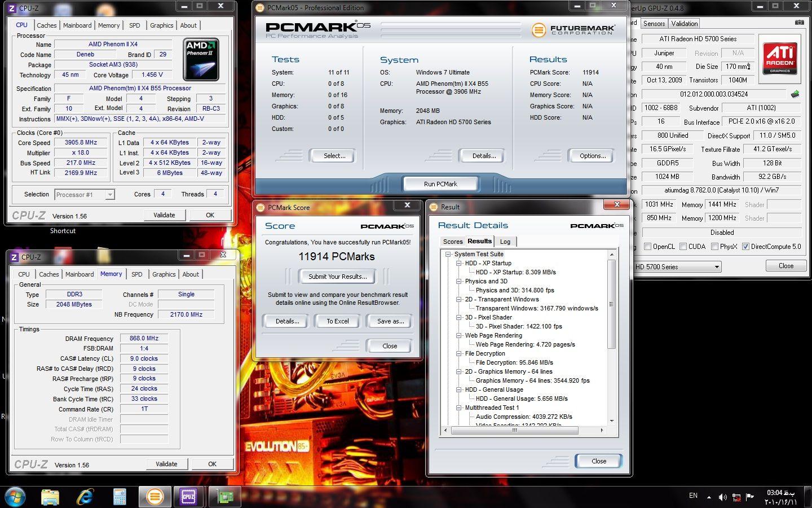Click the title bar icon of the CPU-Z Memory window
The width and height of the screenshot is (812, 508).
point(15,257)
